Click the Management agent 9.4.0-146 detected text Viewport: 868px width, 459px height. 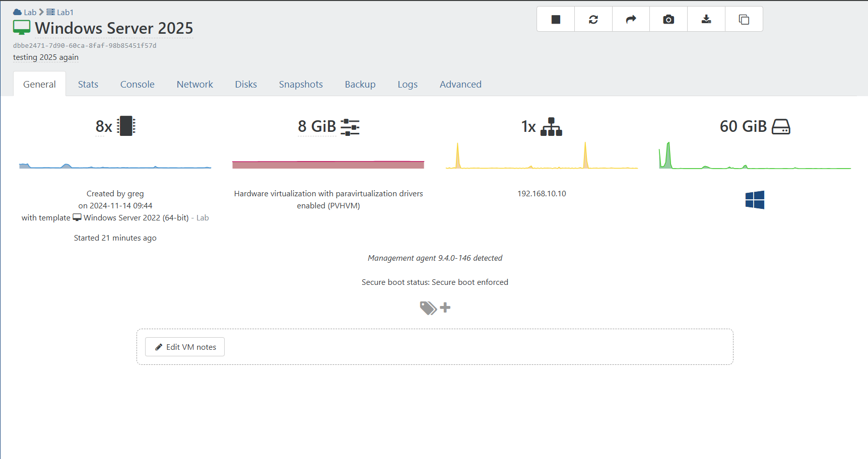[x=435, y=258]
